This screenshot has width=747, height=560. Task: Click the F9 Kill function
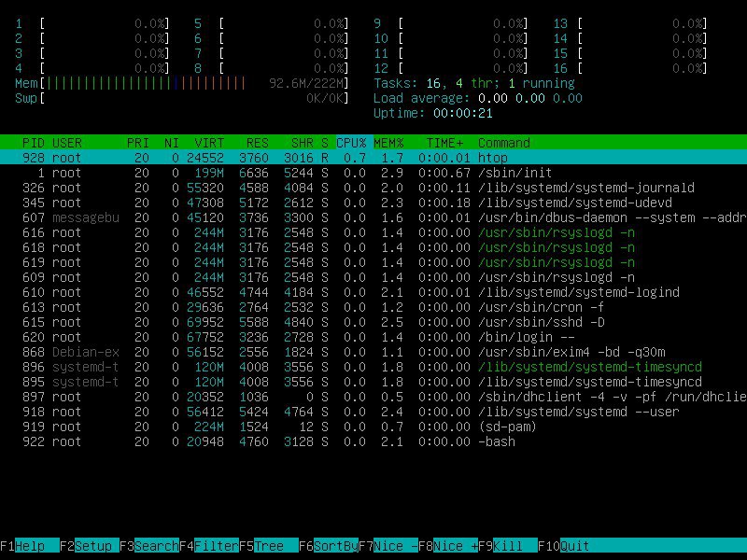[x=508, y=546]
